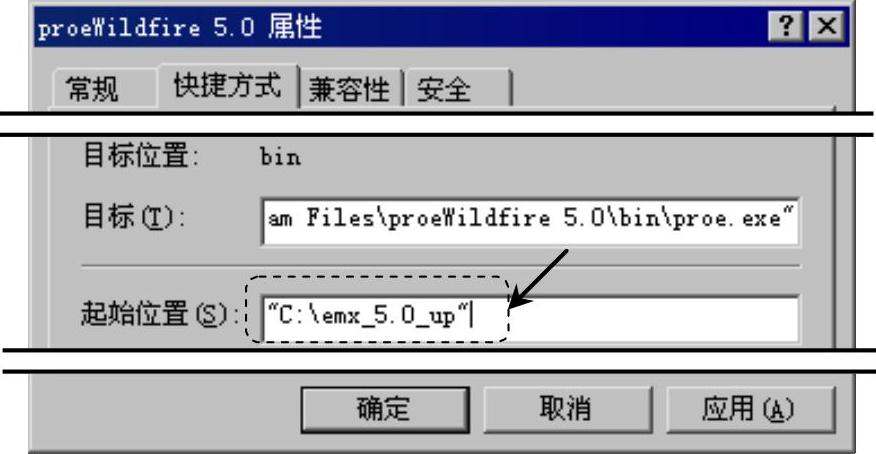Click the question mark help button
The height and width of the screenshot is (454, 876).
point(786,26)
